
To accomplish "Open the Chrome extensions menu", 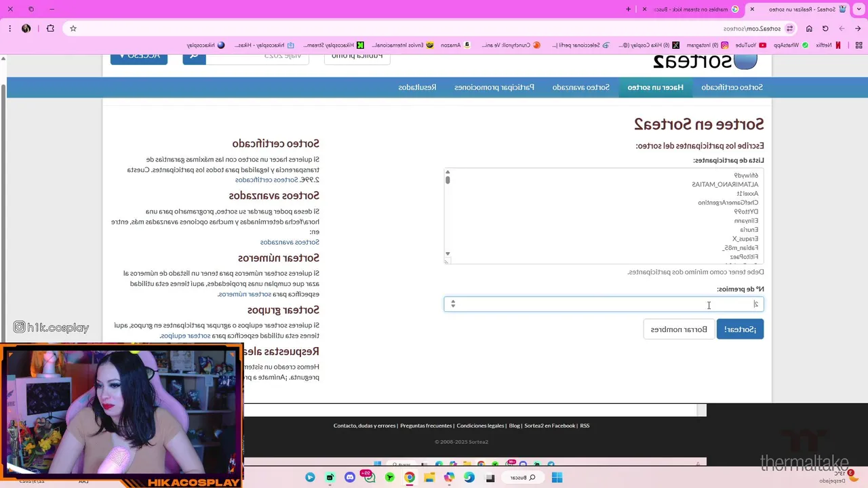I will click(x=50, y=28).
